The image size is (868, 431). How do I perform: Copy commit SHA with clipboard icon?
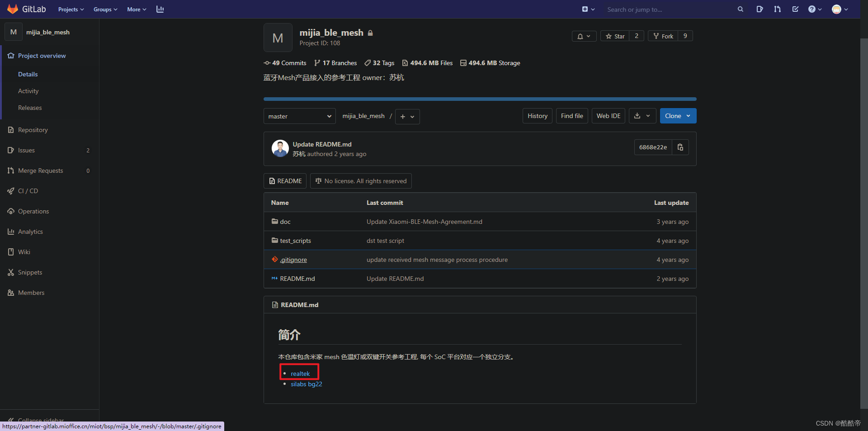680,147
